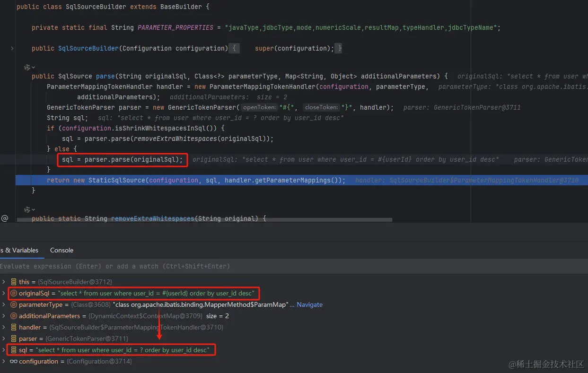Expand the sql variable node
Viewport: 588px width, 373px height.
click(x=4, y=350)
